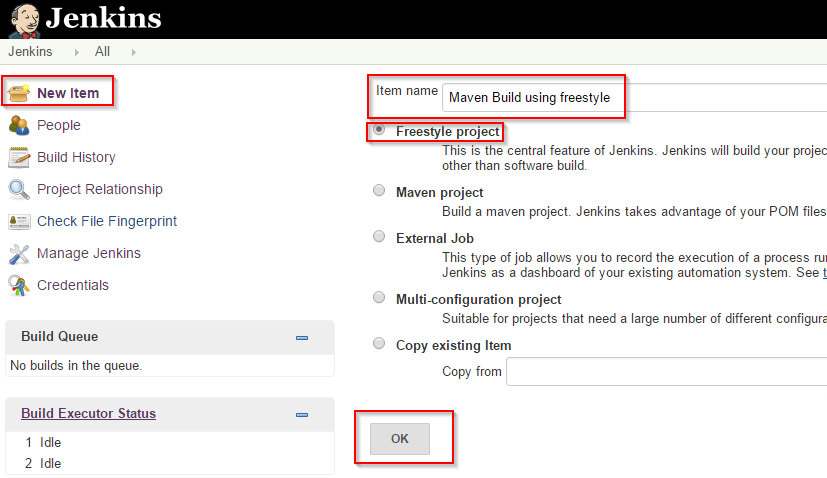The image size is (827, 478).
Task: Click executor row '1 Idle'
Action: click(43, 442)
